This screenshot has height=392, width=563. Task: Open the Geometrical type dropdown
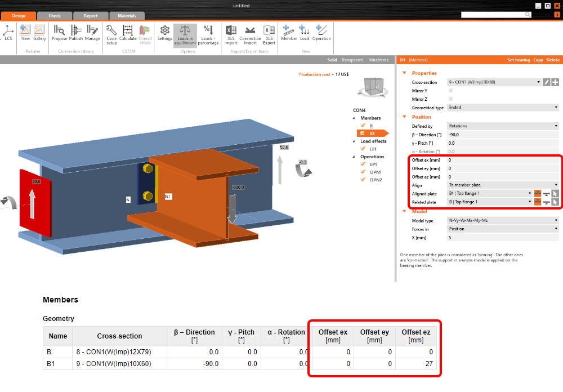pos(502,107)
